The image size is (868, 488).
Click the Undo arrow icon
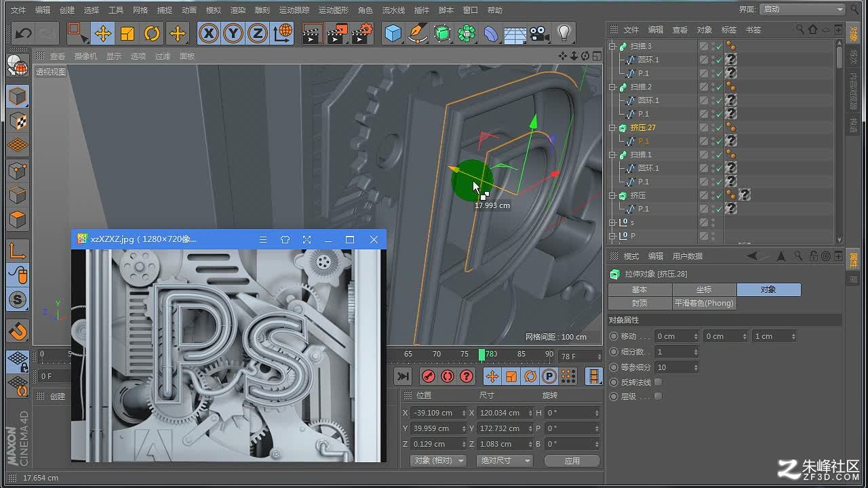[x=24, y=33]
